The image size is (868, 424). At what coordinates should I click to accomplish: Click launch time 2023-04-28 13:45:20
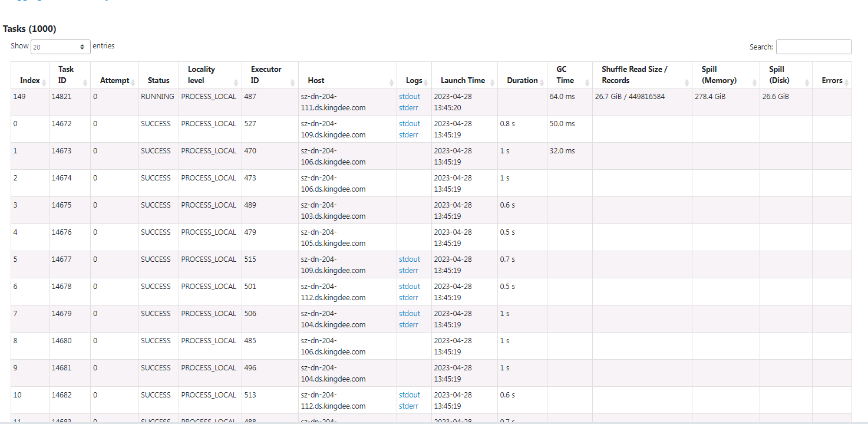coord(453,102)
